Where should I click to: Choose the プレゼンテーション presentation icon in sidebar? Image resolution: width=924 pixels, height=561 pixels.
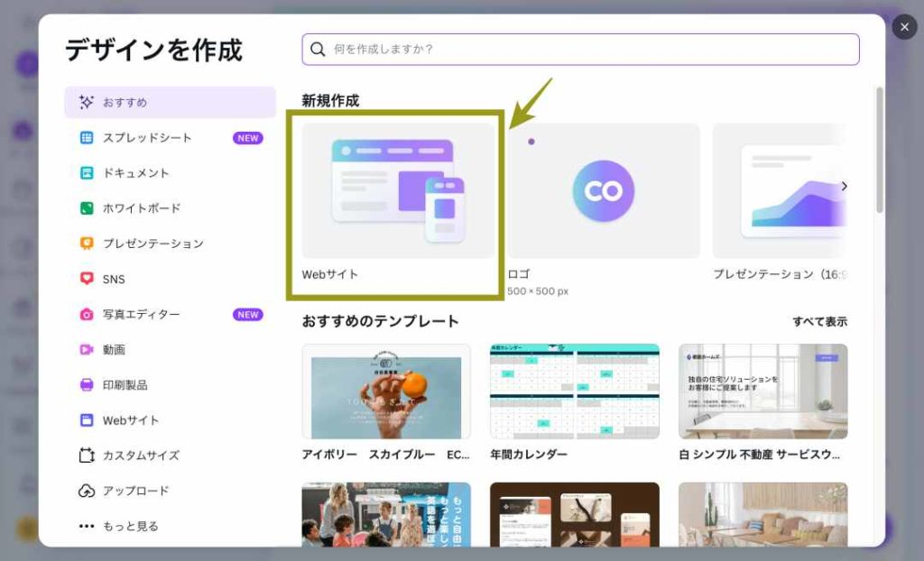click(87, 244)
